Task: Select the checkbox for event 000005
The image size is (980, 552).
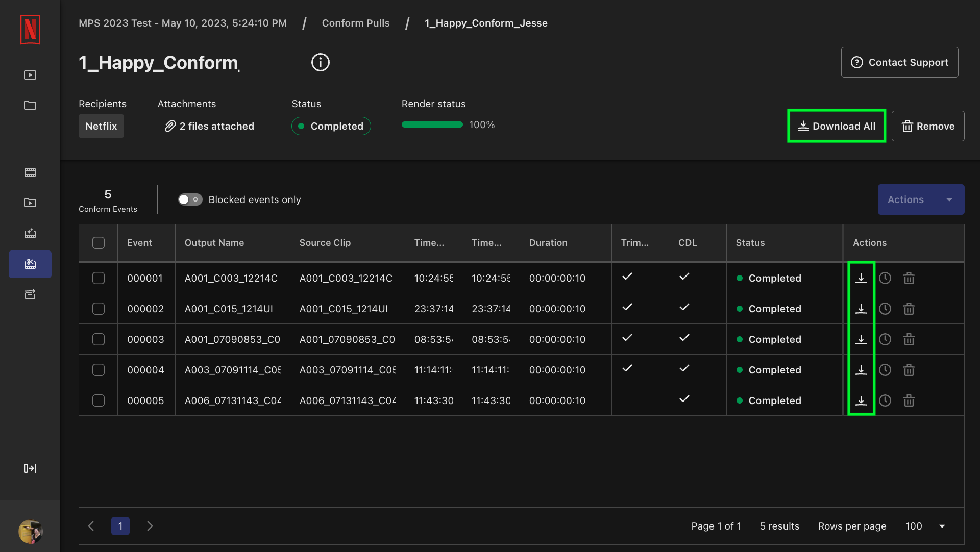Action: (99, 400)
